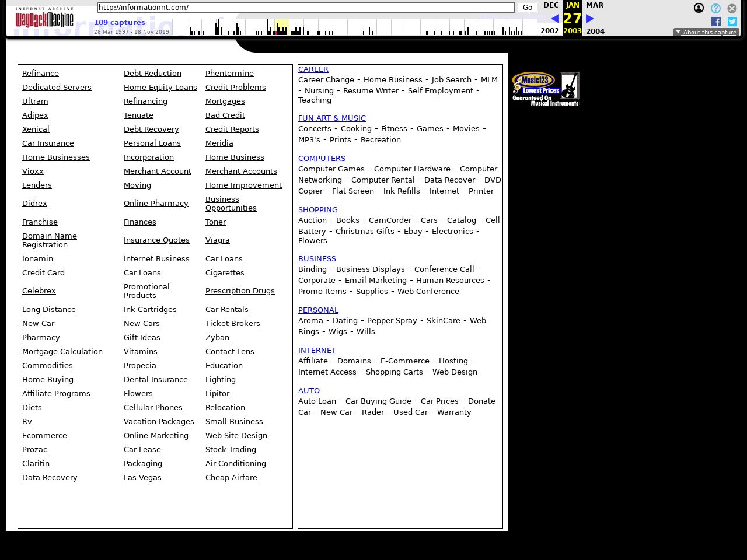Open the COMPUTERS category heading
Screen dimensions: 747x560
[x=322, y=158]
